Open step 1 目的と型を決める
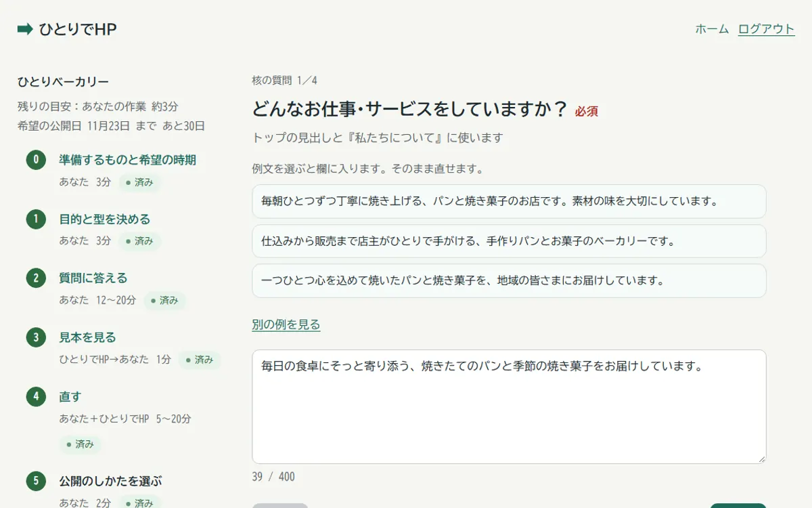812x508 pixels. (104, 219)
